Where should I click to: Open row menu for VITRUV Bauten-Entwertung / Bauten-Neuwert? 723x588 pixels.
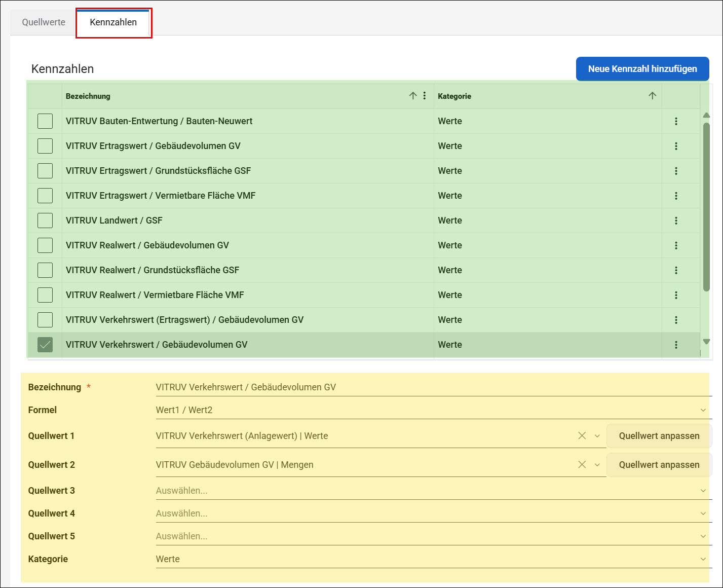(676, 121)
